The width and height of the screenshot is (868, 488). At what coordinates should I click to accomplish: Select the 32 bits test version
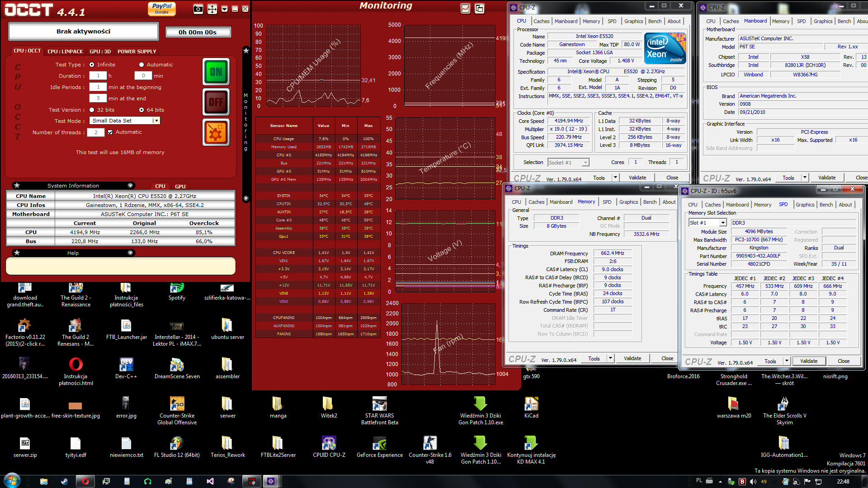tap(92, 110)
